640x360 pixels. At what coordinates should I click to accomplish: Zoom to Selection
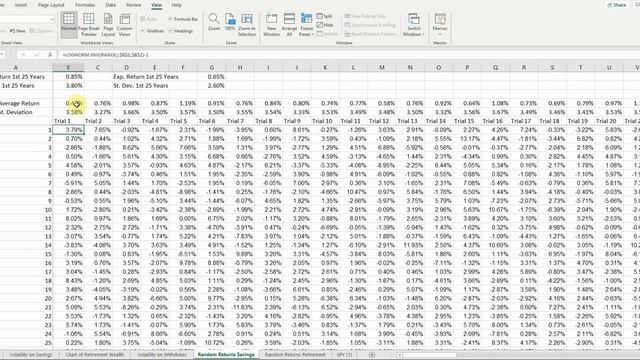247,24
